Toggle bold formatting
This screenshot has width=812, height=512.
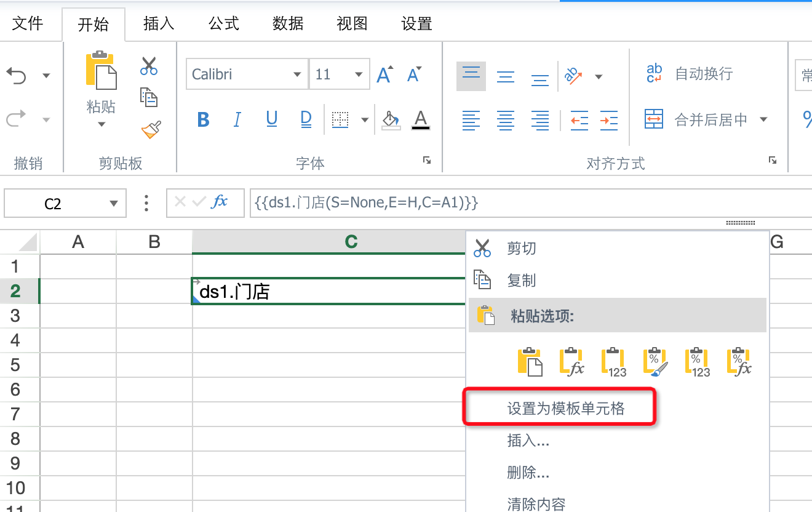coord(204,119)
